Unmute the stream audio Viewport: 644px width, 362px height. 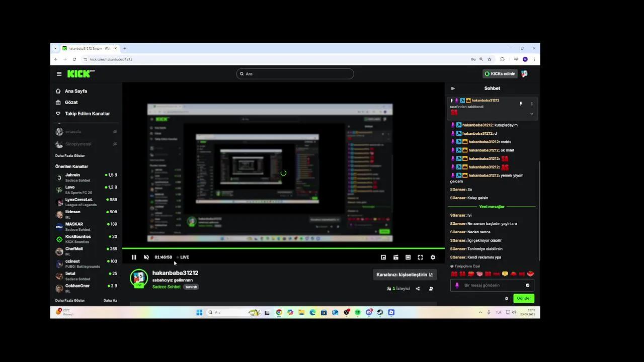point(146,257)
